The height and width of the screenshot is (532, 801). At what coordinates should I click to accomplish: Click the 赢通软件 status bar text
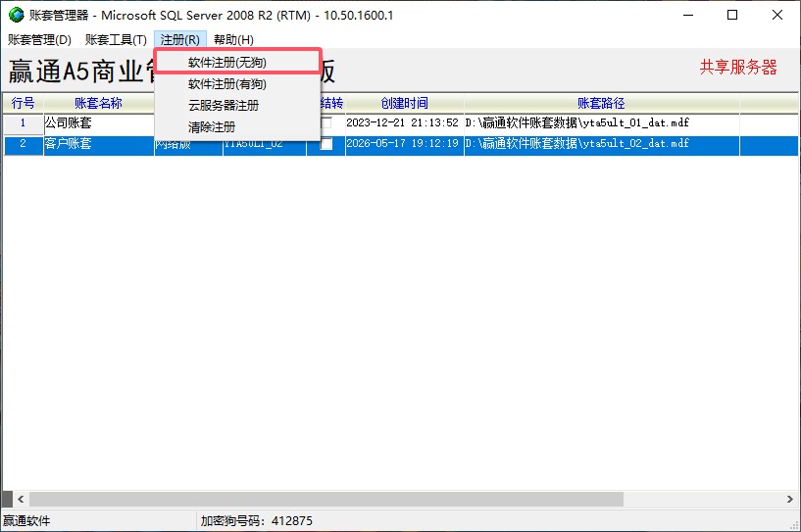tap(26, 521)
